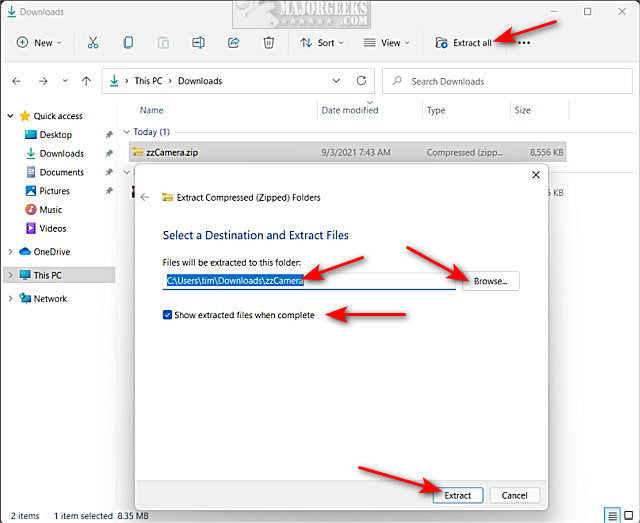Sort by the Name column header
Viewport: 640px width, 523px height.
click(x=151, y=110)
